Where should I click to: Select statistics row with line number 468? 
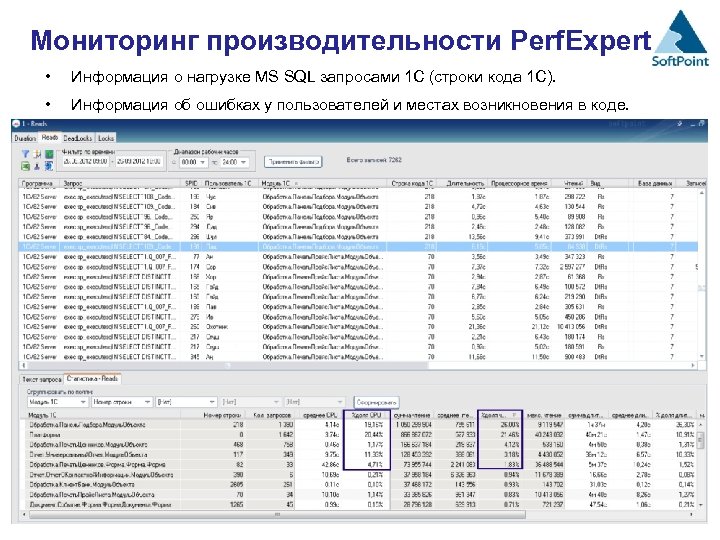tap(360, 445)
